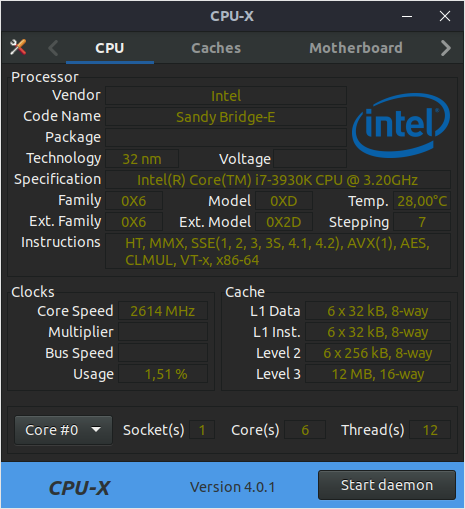
Task: Select the Code Name value Sandy Bridge-E
Action: point(226,117)
